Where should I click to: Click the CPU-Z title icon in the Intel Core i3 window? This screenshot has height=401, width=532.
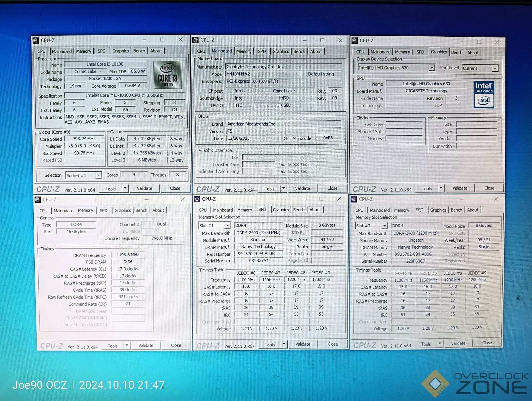(x=36, y=40)
